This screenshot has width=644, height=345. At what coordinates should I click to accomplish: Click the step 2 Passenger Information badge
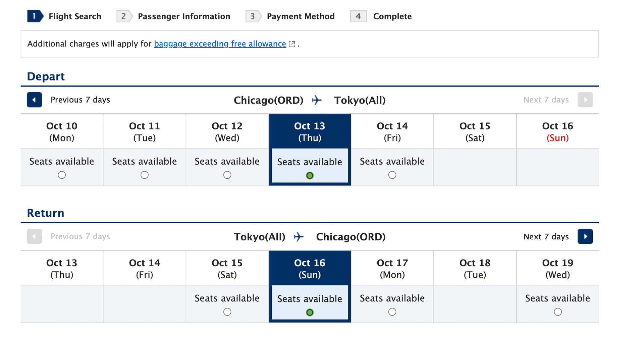[124, 16]
